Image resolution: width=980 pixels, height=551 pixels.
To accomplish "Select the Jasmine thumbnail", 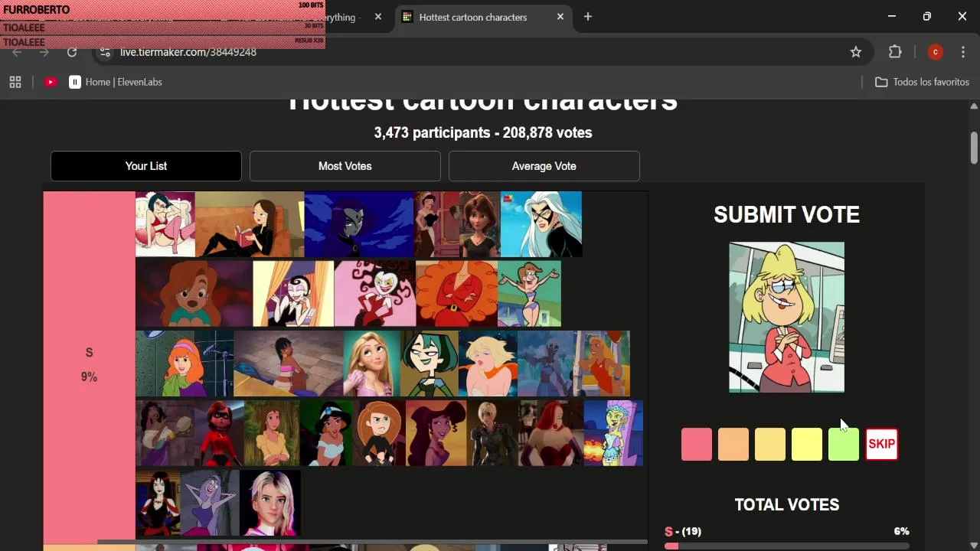I will tap(326, 433).
